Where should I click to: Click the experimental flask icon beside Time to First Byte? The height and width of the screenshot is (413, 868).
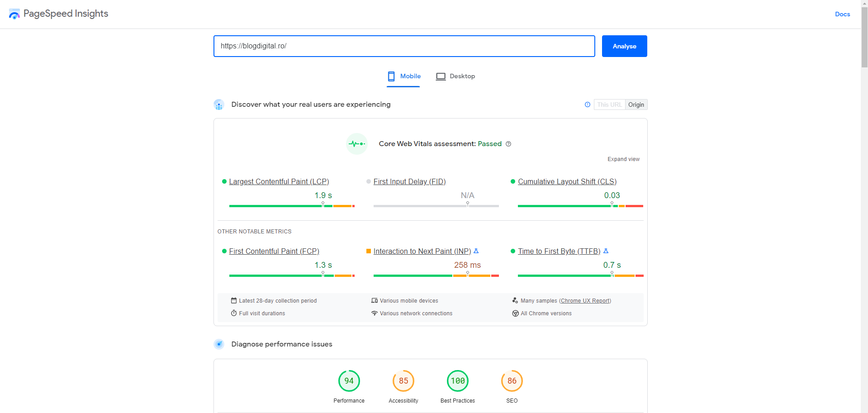pos(606,251)
